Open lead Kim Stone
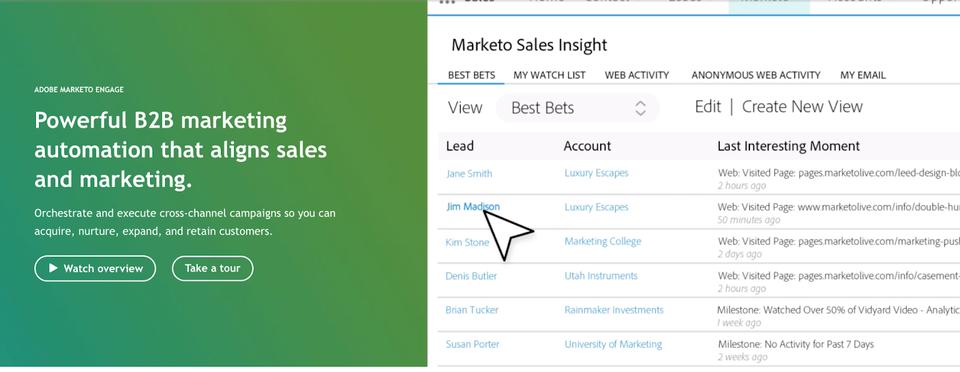The width and height of the screenshot is (960, 372). [x=467, y=242]
